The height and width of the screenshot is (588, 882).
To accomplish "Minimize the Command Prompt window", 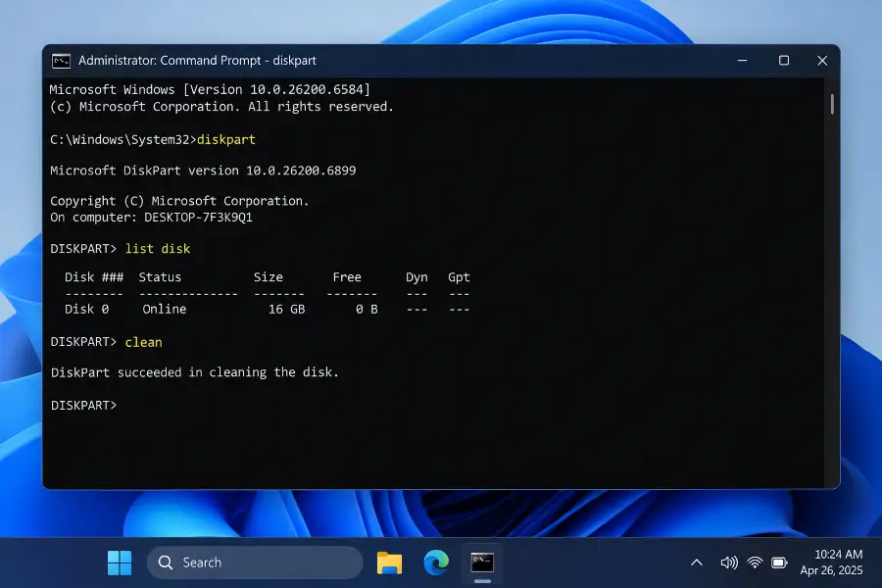I will [743, 60].
